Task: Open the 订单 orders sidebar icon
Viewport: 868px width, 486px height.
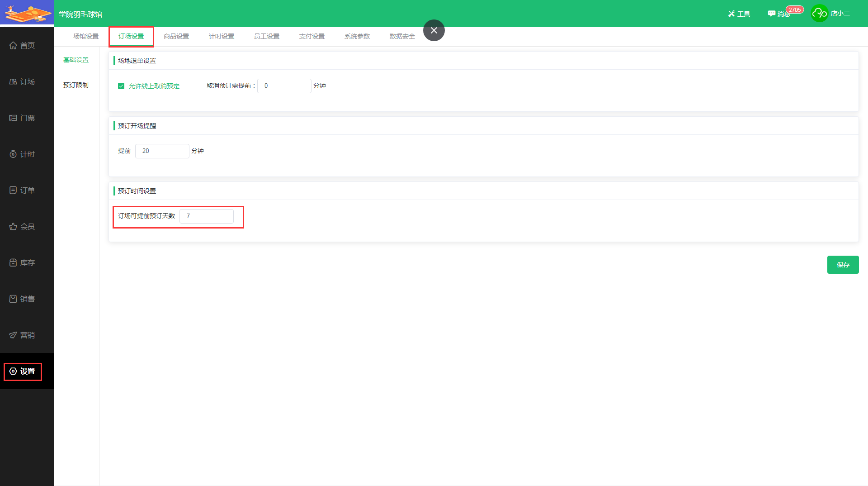Action: (13, 190)
